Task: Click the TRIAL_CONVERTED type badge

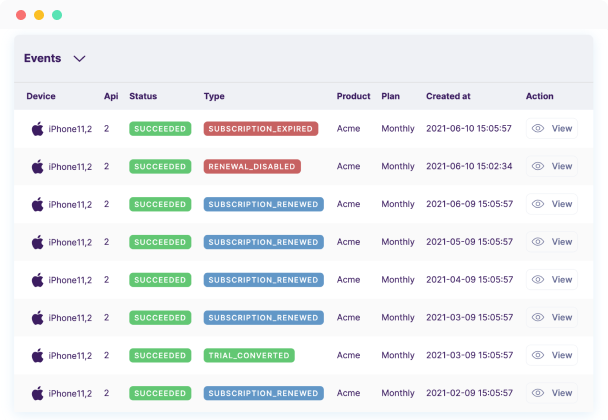Action: pyautogui.click(x=249, y=355)
